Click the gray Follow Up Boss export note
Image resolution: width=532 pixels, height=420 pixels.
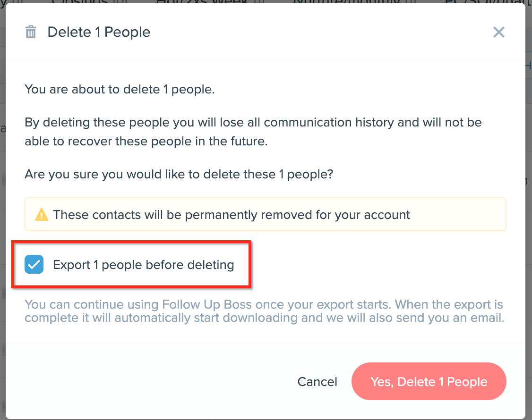(x=264, y=311)
